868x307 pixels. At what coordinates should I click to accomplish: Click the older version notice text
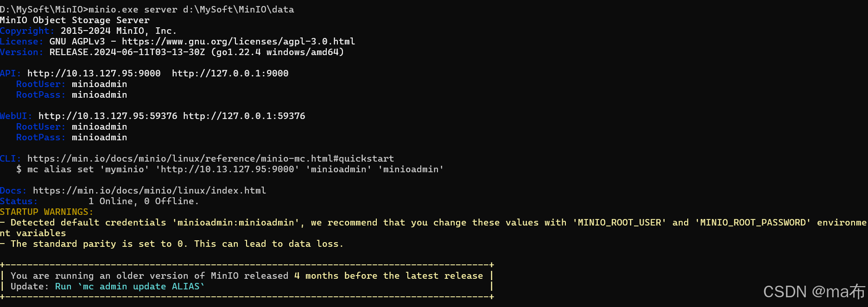coord(247,276)
